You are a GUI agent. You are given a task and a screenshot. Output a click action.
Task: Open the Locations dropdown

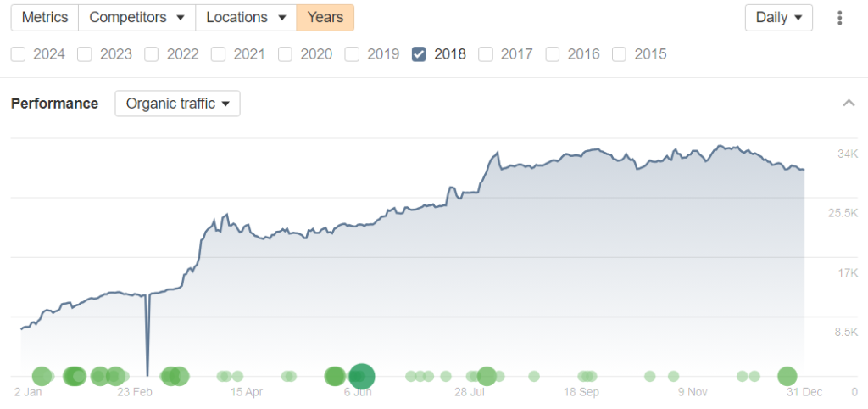(x=245, y=18)
